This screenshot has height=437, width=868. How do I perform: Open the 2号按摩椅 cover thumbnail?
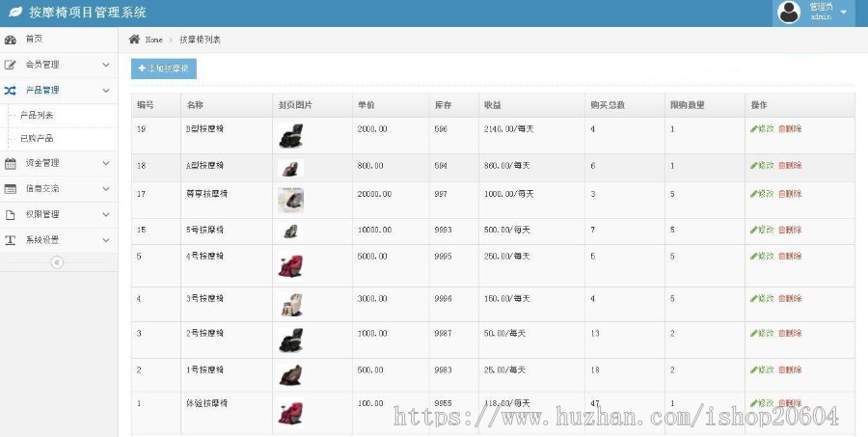290,341
